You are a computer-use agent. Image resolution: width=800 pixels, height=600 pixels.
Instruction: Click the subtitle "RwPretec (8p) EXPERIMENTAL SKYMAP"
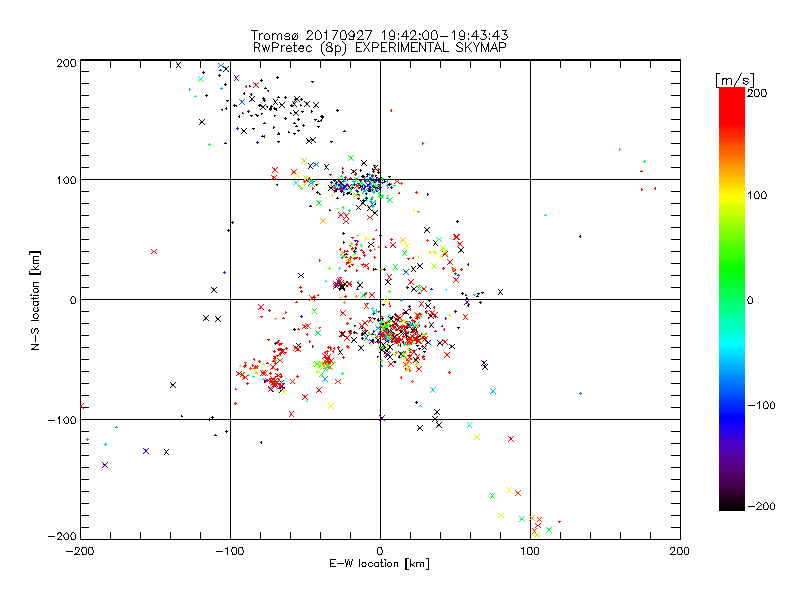(x=380, y=47)
